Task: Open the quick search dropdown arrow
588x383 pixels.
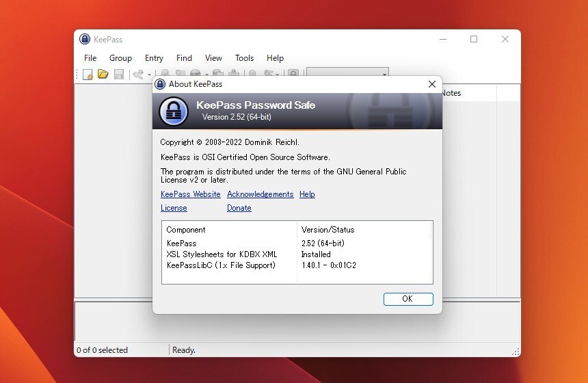Action: pos(384,74)
